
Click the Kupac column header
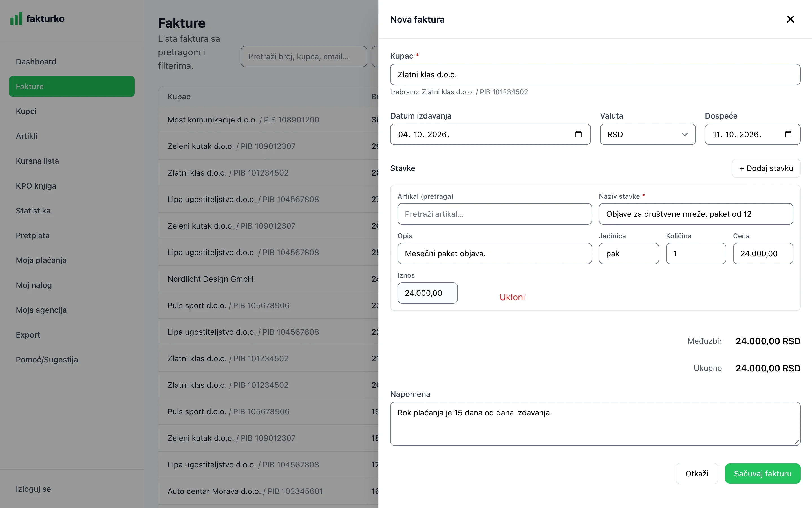pos(179,97)
